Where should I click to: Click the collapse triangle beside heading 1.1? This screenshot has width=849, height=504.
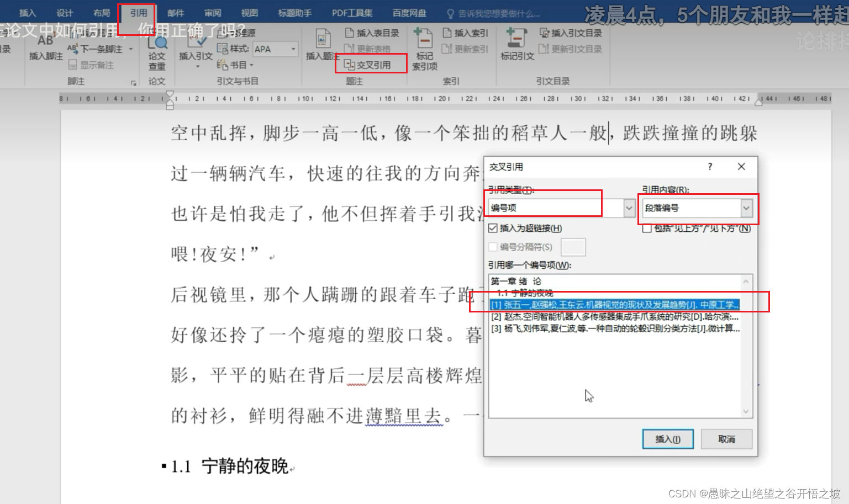point(164,466)
